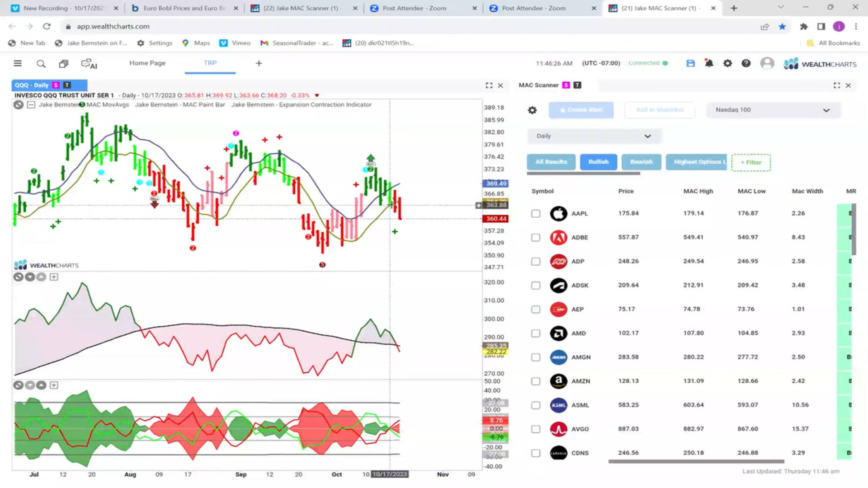Add a new workspace tab
Viewport: 868px width, 488px height.
point(259,63)
